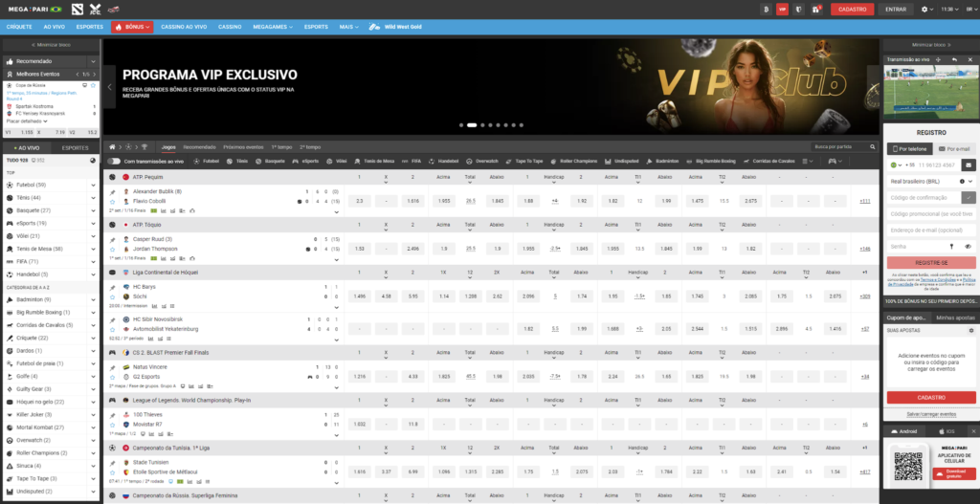Open the BR language dropdown
980x504 pixels.
click(x=970, y=10)
